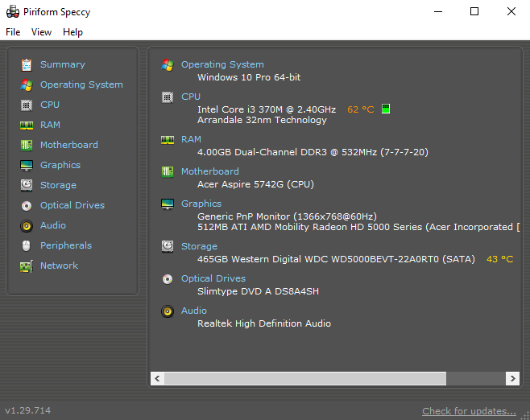530x420 pixels.
Task: Click the Realtek High Definition Audio text
Action: [264, 323]
